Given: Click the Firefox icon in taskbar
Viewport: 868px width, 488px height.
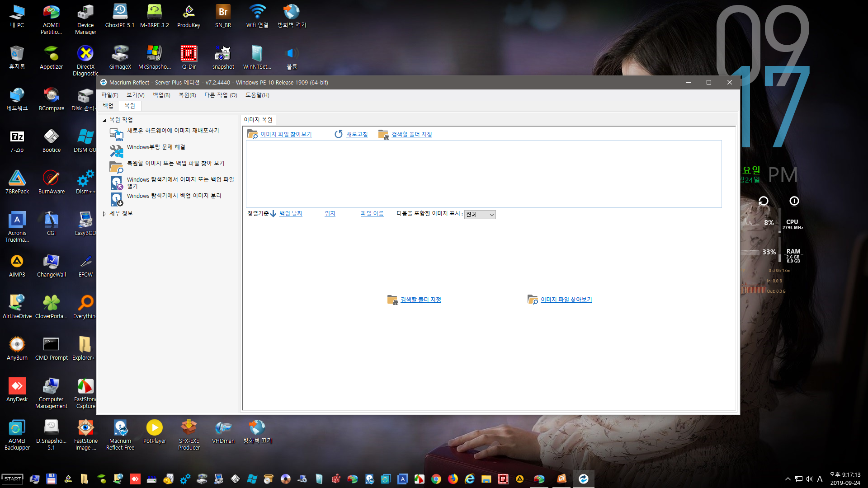Looking at the screenshot, I should [x=453, y=479].
